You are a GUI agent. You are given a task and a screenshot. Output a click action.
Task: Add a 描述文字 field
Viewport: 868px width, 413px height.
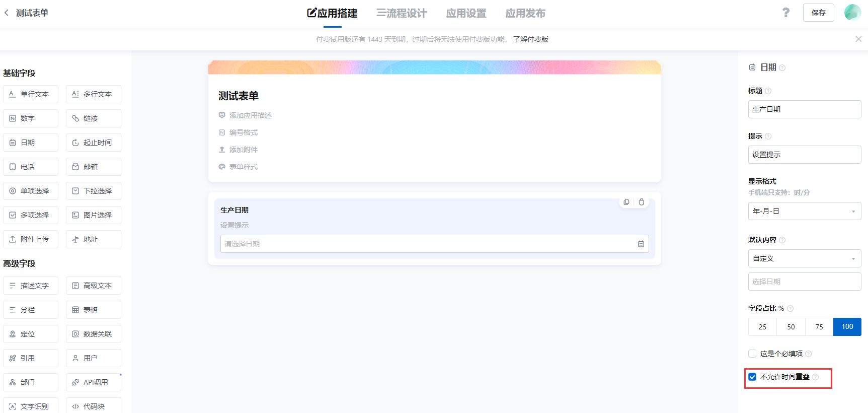pyautogui.click(x=31, y=286)
